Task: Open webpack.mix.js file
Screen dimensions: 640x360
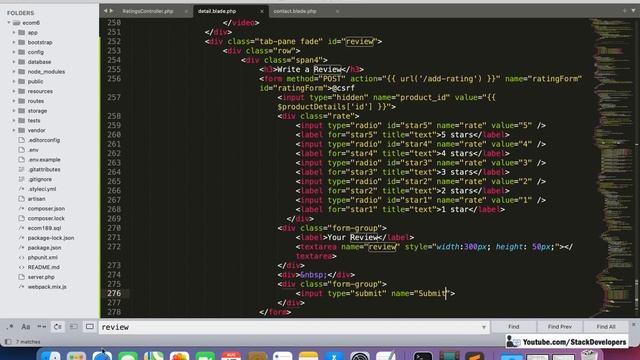Action: (x=47, y=287)
